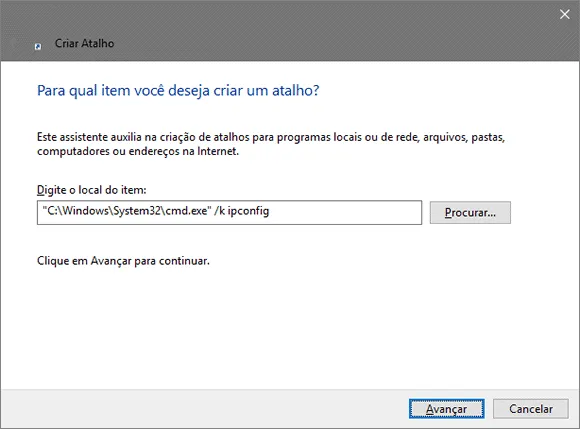Click empty footer area left of Avançar
The width and height of the screenshot is (580, 429).
pyautogui.click(x=203, y=409)
